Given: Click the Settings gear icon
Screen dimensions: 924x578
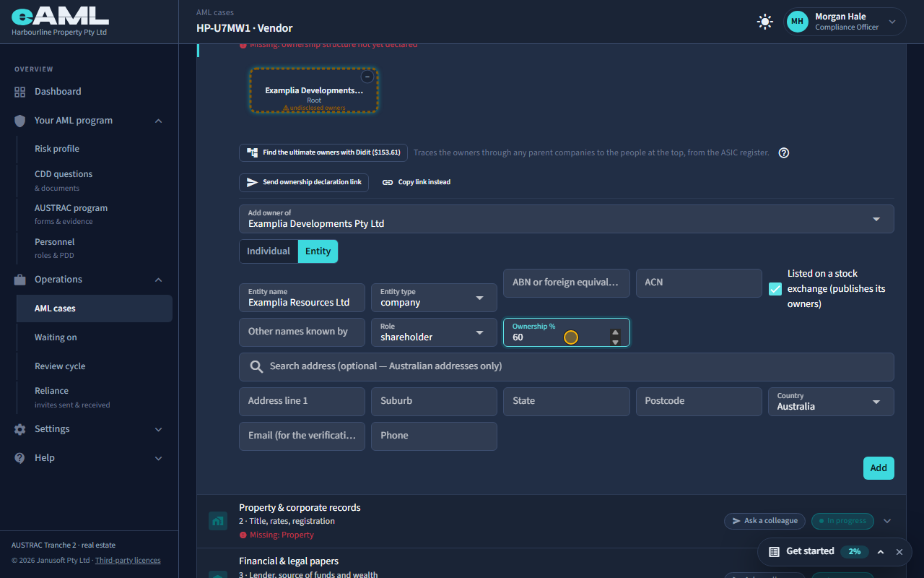Looking at the screenshot, I should coord(19,429).
